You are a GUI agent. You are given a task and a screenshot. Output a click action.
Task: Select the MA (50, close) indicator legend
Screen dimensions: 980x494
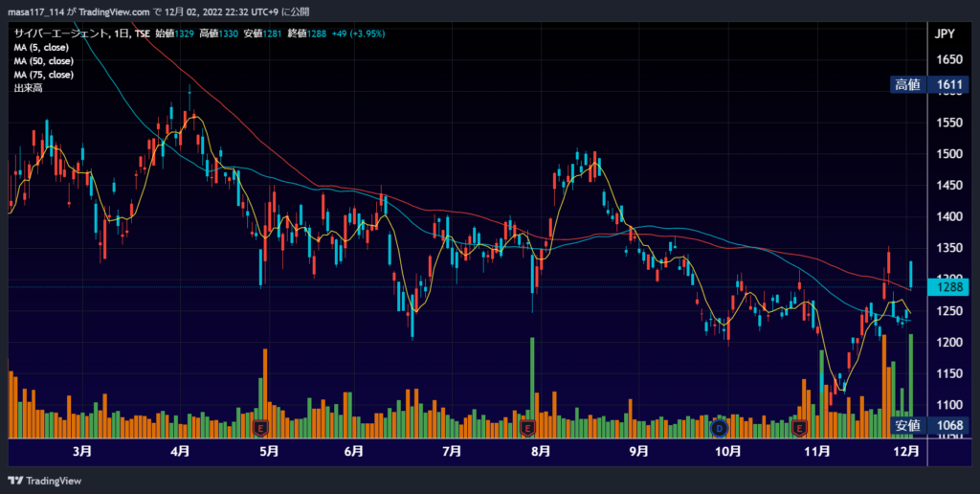pyautogui.click(x=44, y=61)
